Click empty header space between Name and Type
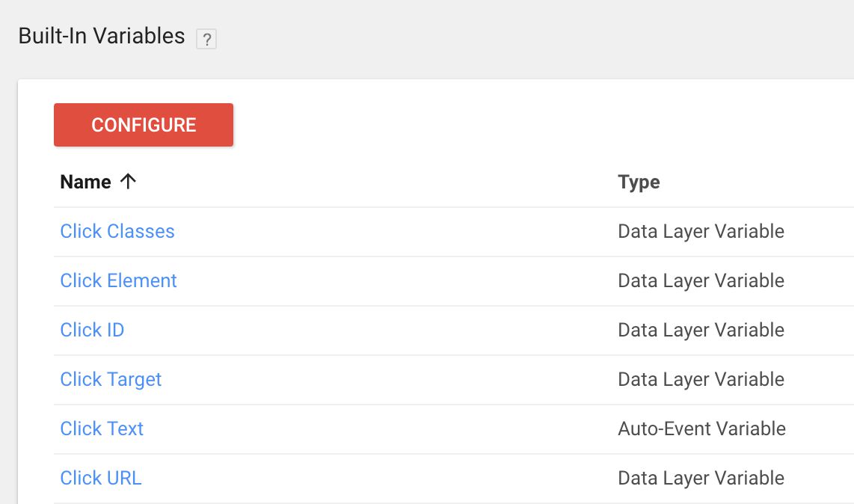Screen dimensions: 854x504 click(376, 182)
